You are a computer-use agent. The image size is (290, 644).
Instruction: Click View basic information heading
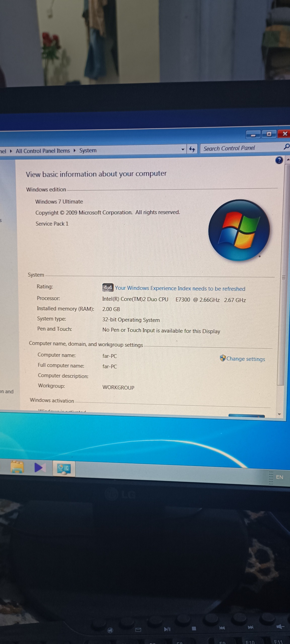(96, 174)
